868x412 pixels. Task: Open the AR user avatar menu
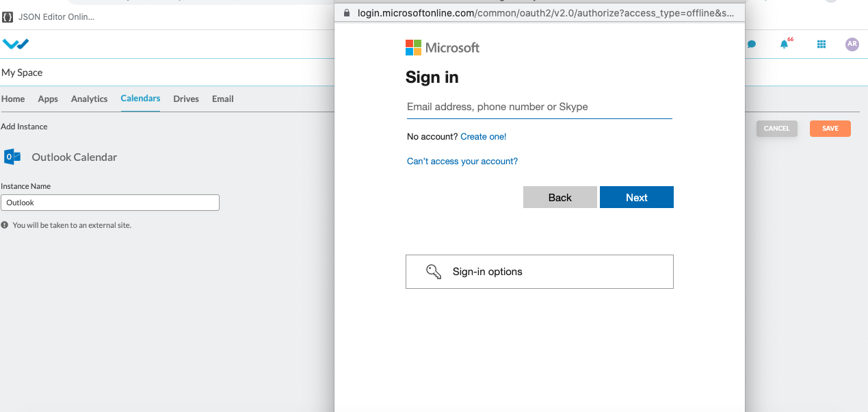coord(852,44)
